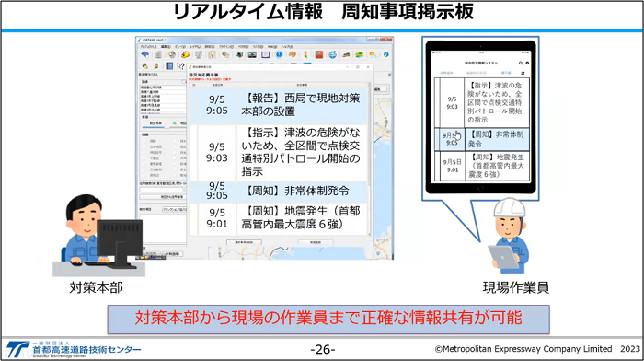644x361 pixels.
Task: Click the refresh icon on tablet tab row
Action: point(523,73)
